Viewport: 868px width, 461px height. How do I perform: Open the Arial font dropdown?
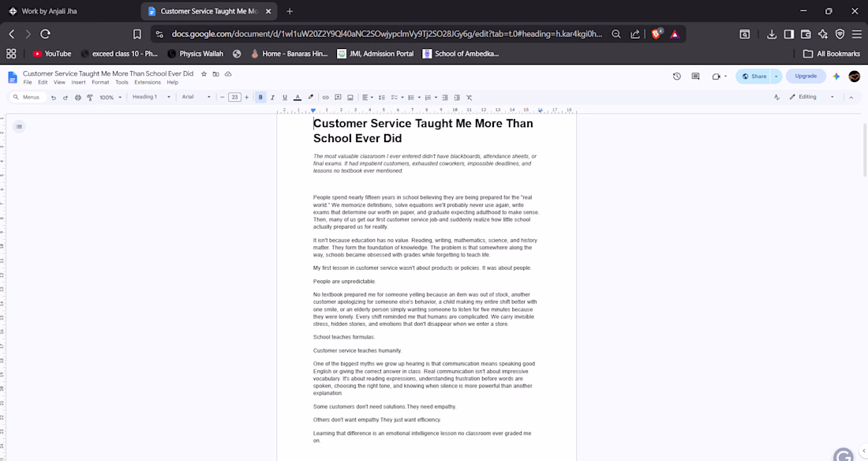click(196, 97)
